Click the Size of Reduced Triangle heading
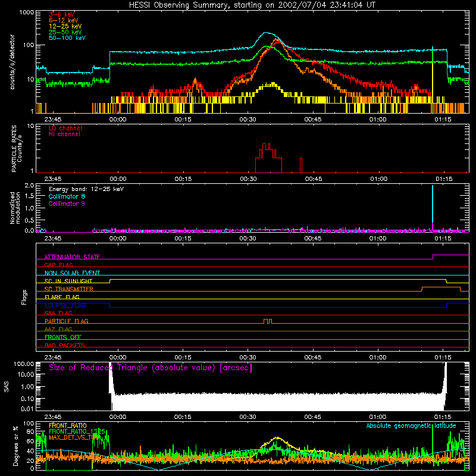Viewport: 476px width, 476px height. 151,368
